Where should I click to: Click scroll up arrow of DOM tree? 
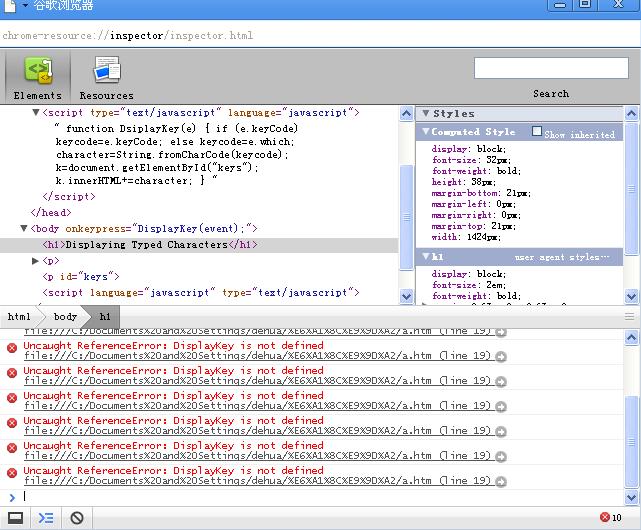pyautogui.click(x=406, y=113)
